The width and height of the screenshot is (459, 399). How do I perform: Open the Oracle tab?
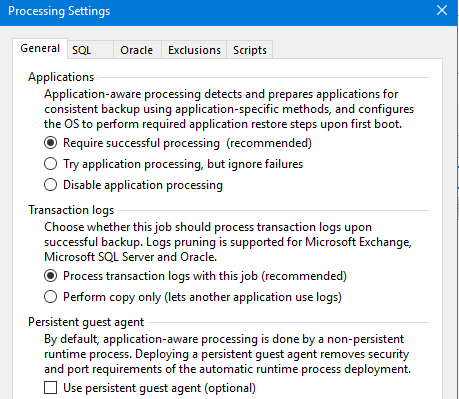137,50
